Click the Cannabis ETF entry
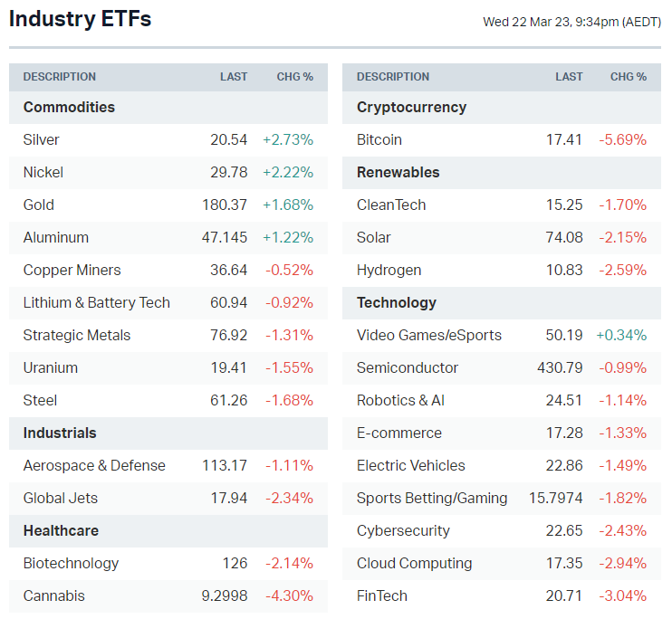The width and height of the screenshot is (672, 619). (x=54, y=595)
